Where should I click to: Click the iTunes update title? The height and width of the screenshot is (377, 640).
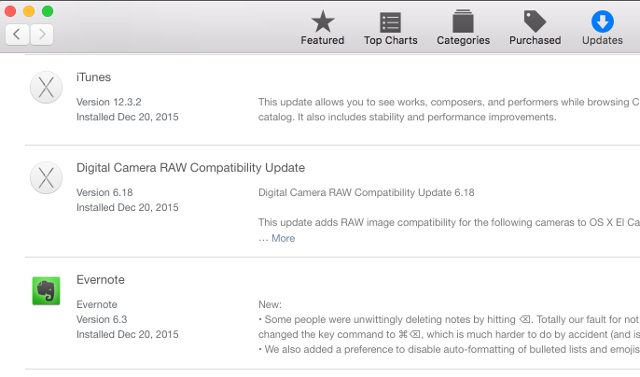[x=93, y=77]
